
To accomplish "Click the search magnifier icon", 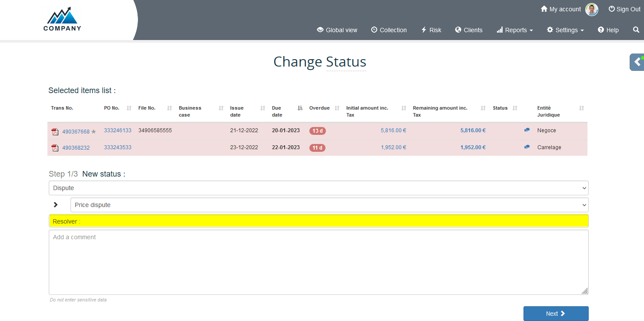I will (636, 30).
